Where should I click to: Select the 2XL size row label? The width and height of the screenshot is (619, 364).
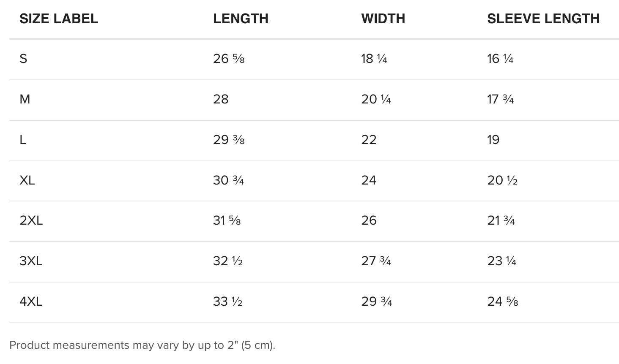[x=31, y=220]
